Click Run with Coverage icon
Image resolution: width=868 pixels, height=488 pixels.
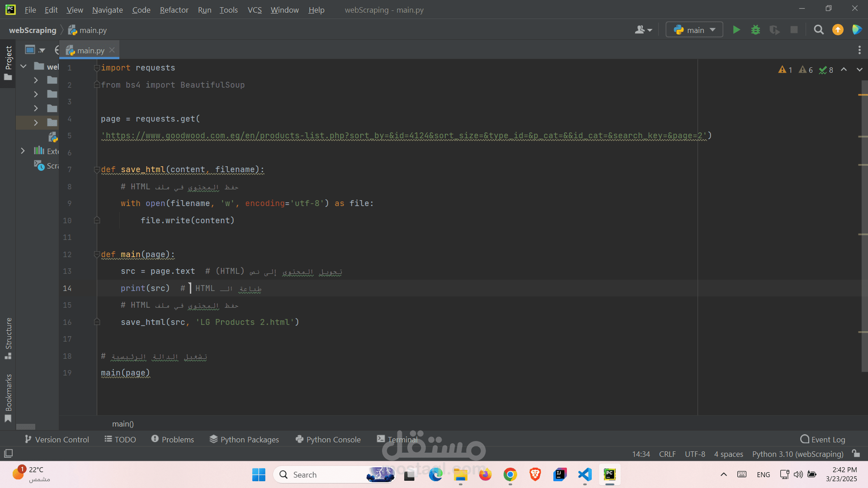[x=774, y=30]
